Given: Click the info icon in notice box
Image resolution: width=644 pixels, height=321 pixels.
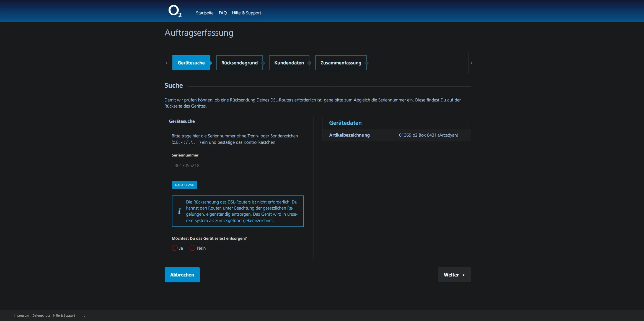Looking at the screenshot, I should pyautogui.click(x=179, y=211).
